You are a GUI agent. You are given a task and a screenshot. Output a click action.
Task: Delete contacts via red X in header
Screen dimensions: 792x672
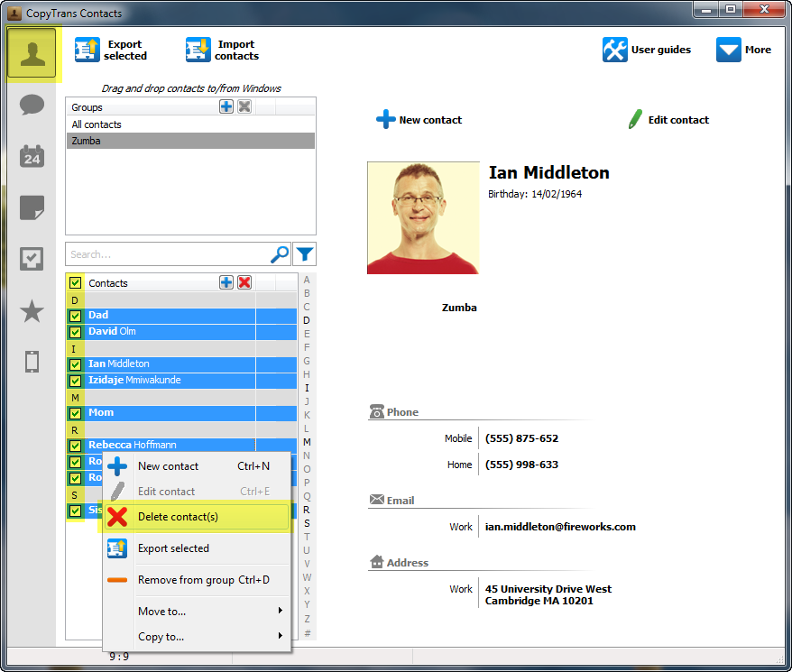pos(244,282)
